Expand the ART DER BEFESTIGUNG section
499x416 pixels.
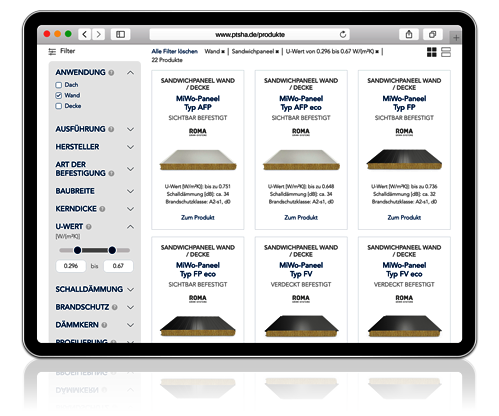pos(131,169)
